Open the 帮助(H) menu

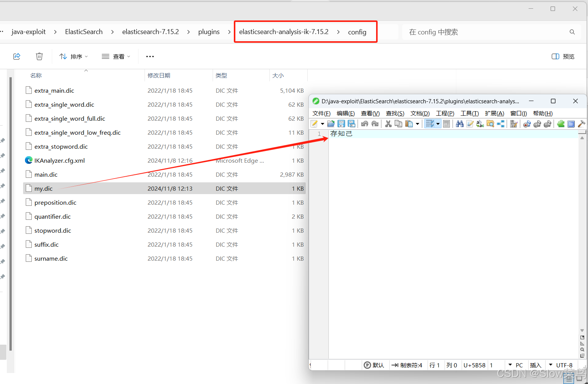[543, 113]
